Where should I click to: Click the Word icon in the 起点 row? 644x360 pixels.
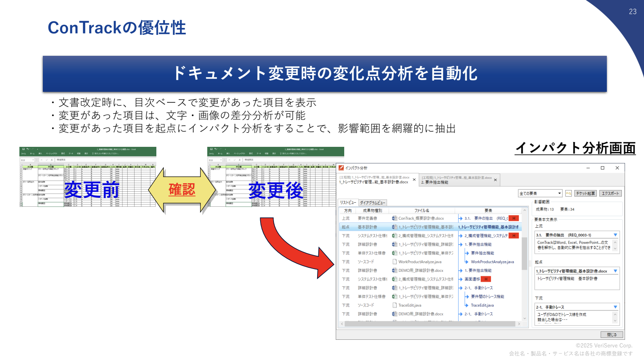click(394, 227)
